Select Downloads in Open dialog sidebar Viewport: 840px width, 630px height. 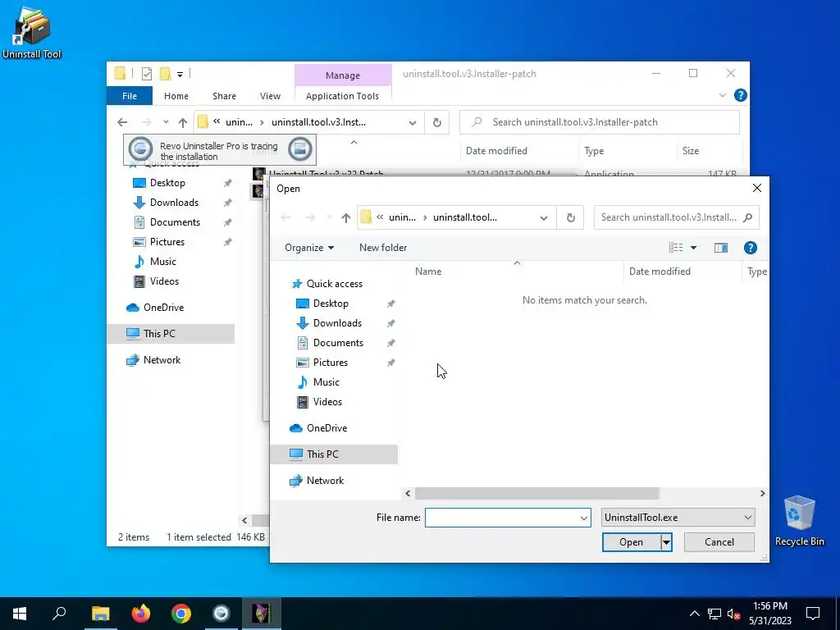337,323
